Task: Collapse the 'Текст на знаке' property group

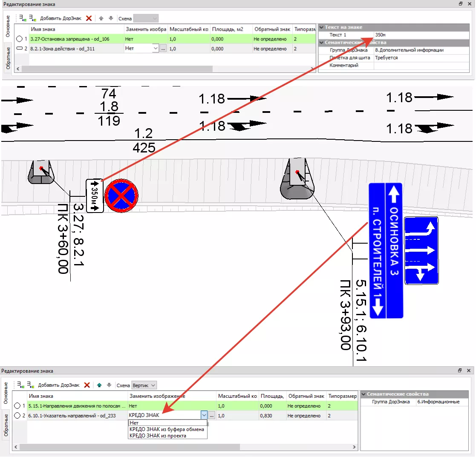Action: pos(322,27)
